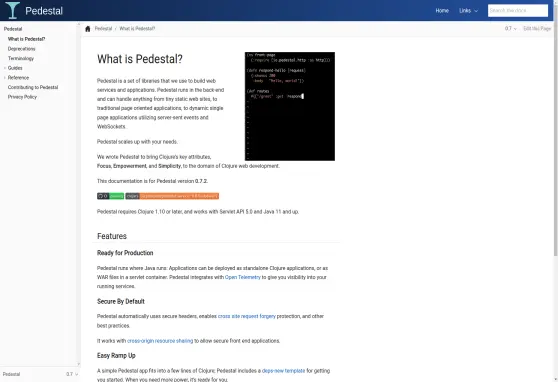Open the sidebar footer 0.7 version selector

click(72, 374)
